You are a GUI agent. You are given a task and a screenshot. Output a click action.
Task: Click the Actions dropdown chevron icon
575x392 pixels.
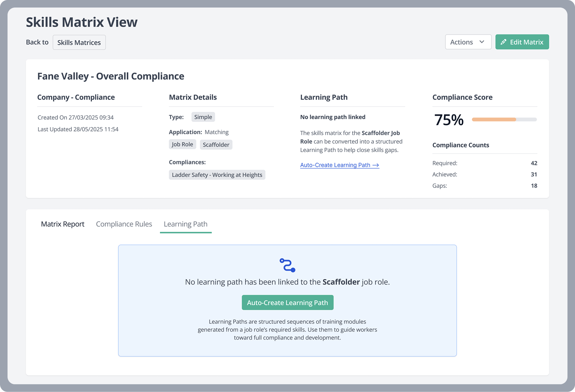tap(481, 42)
